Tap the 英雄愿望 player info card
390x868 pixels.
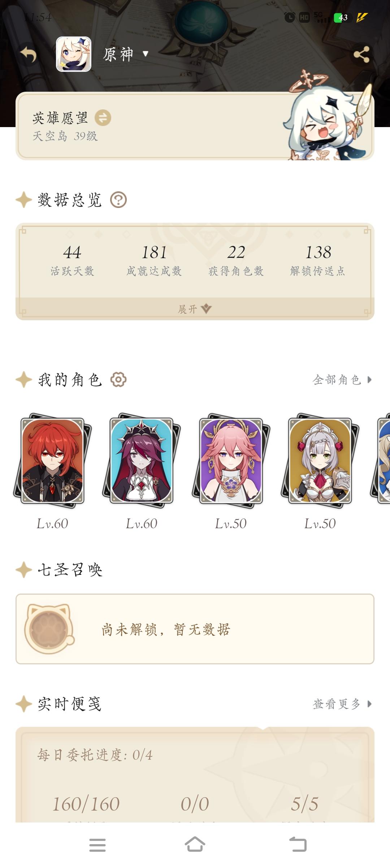(195, 126)
